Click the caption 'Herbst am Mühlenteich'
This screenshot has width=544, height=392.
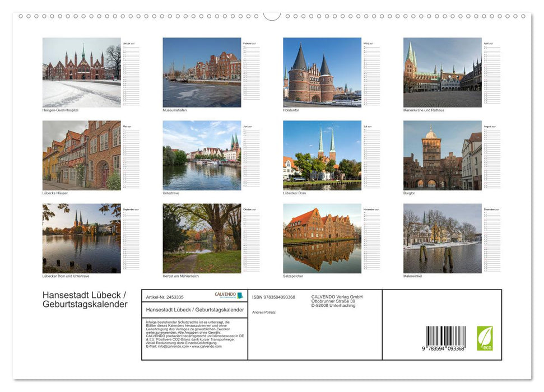click(x=181, y=276)
